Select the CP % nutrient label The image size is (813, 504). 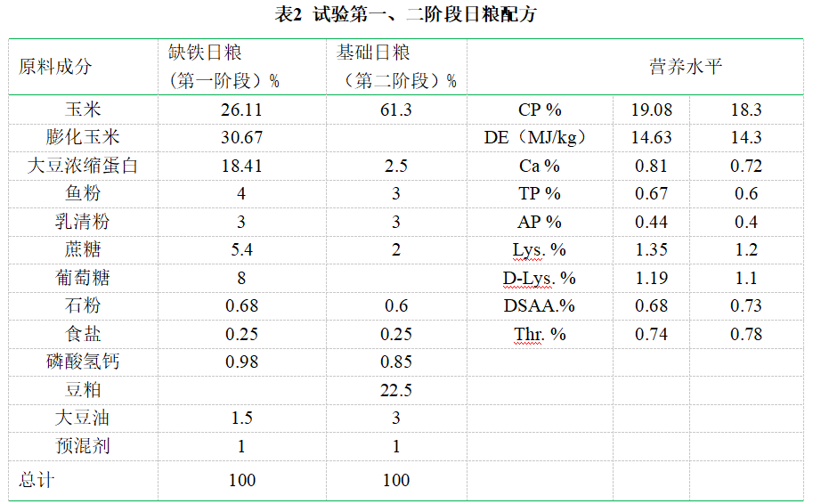[x=540, y=110]
